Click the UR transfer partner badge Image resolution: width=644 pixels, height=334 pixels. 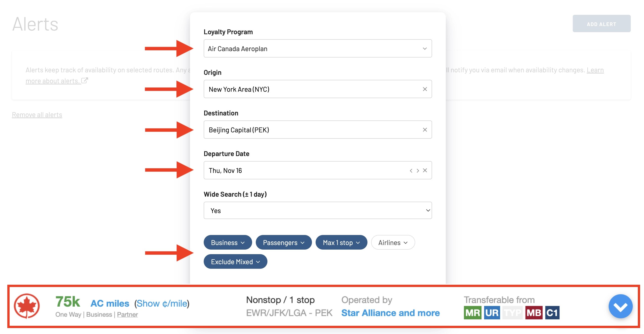click(x=492, y=313)
